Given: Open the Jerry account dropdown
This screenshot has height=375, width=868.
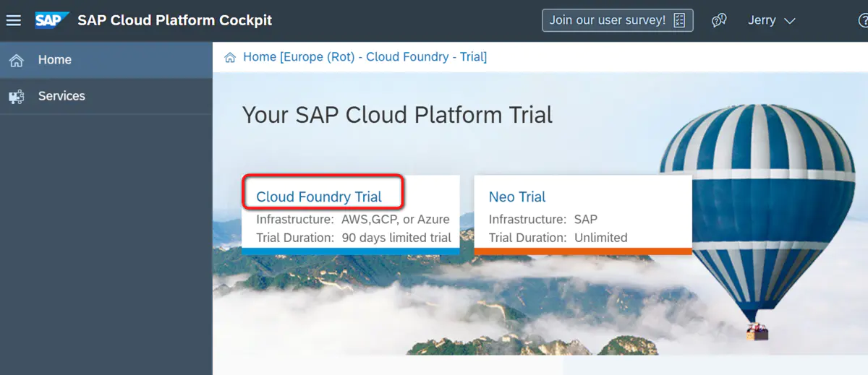Looking at the screenshot, I should tap(771, 20).
